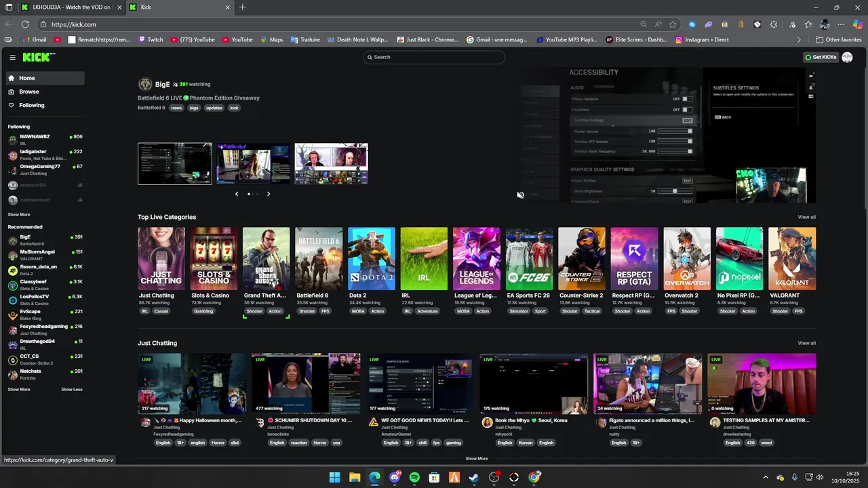
Task: Open the Dota 2 category card
Action: (372, 259)
